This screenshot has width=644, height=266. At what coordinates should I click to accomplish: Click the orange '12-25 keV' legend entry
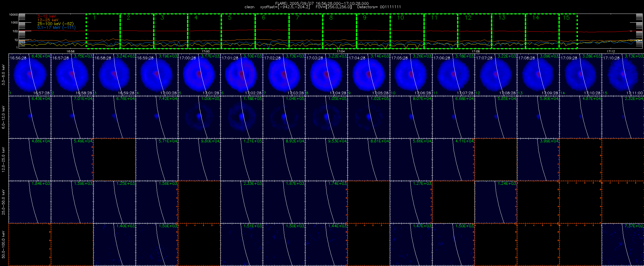coord(48,20)
